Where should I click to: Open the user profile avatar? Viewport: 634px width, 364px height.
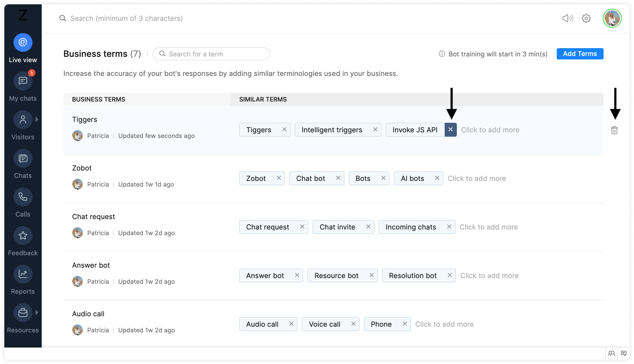[x=612, y=18]
